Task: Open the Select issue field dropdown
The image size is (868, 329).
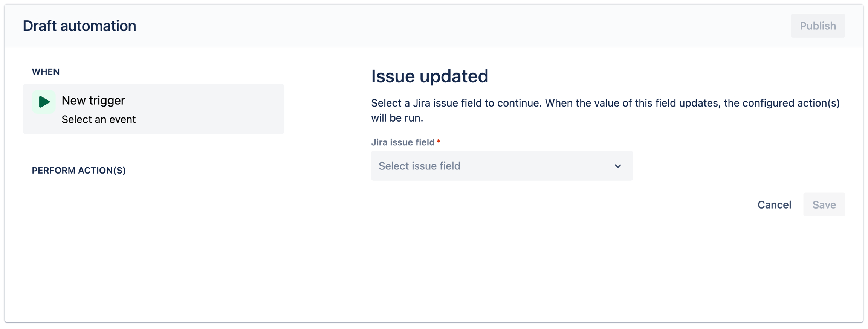Action: pos(501,166)
